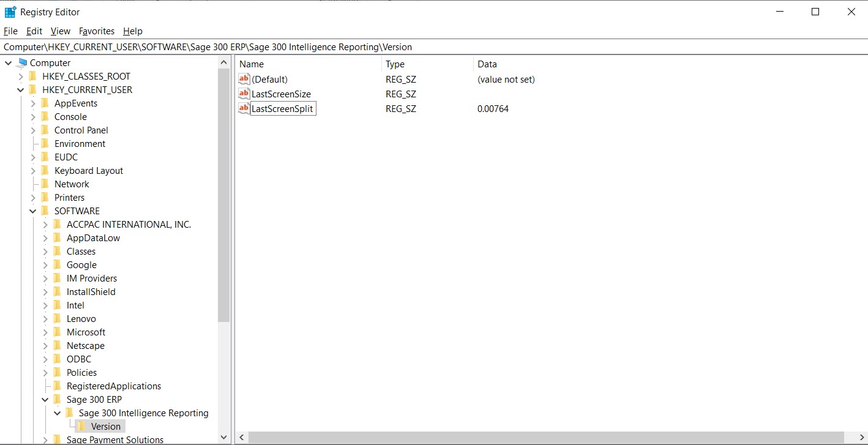Select the LastScreenSplit value name
This screenshot has height=445, width=868.
tap(283, 109)
